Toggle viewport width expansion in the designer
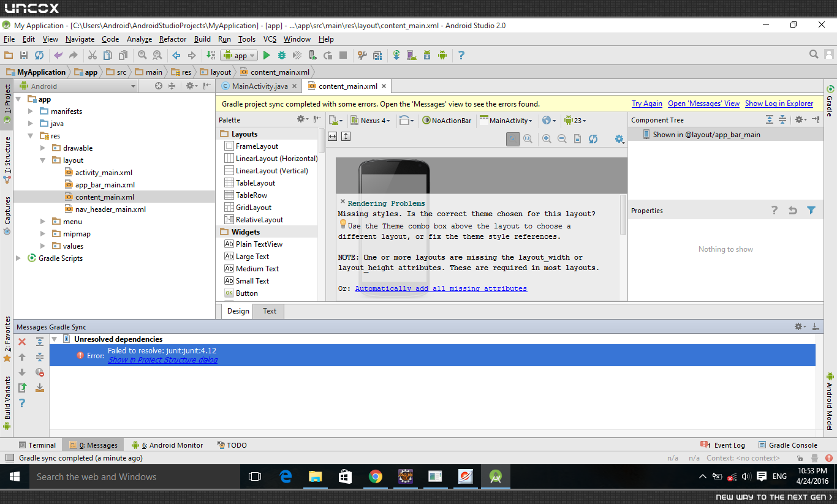This screenshot has width=837, height=504. tap(333, 136)
